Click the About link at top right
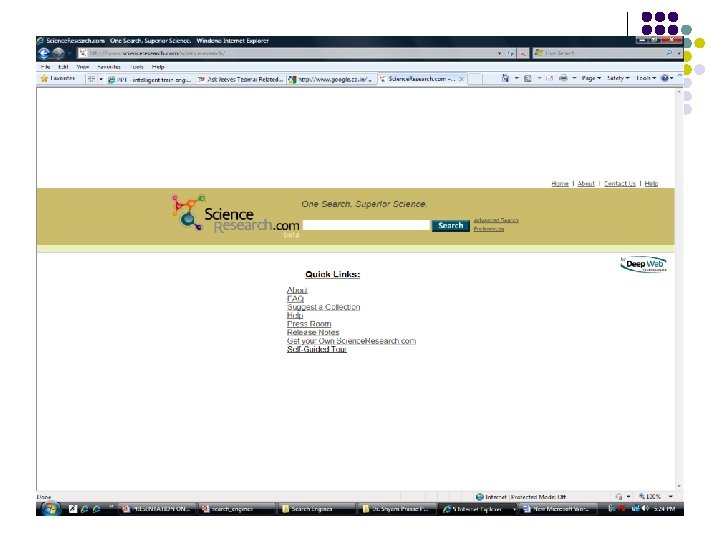This screenshot has width=720, height=540. (586, 184)
